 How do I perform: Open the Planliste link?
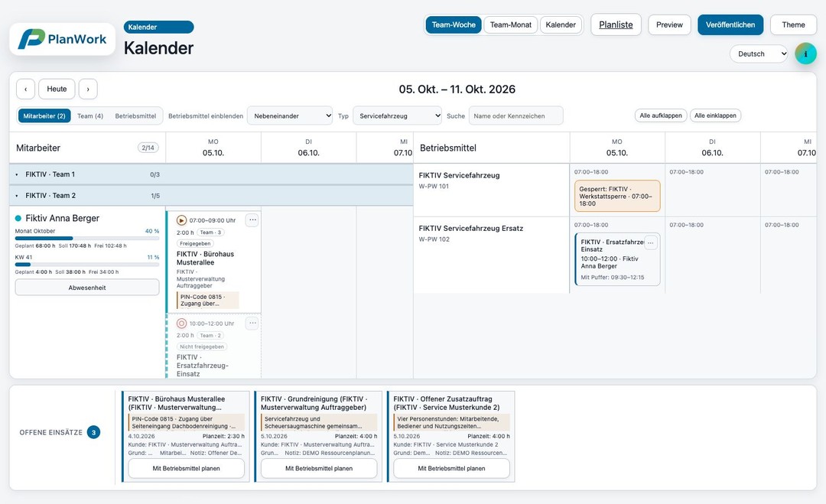tap(616, 24)
